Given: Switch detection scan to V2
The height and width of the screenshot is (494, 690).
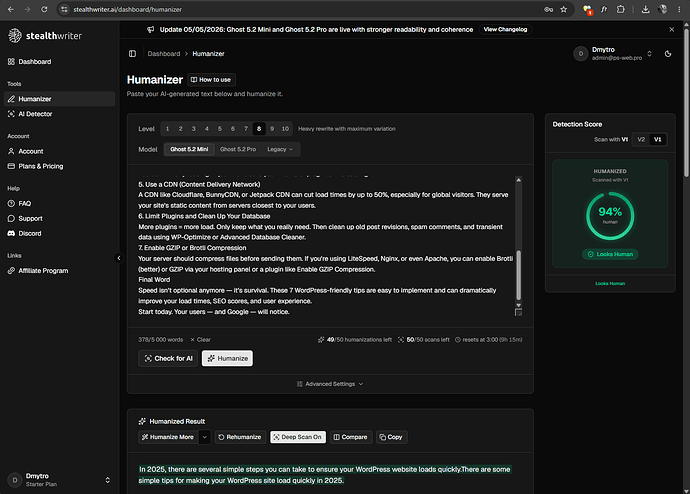Looking at the screenshot, I should coord(641,139).
